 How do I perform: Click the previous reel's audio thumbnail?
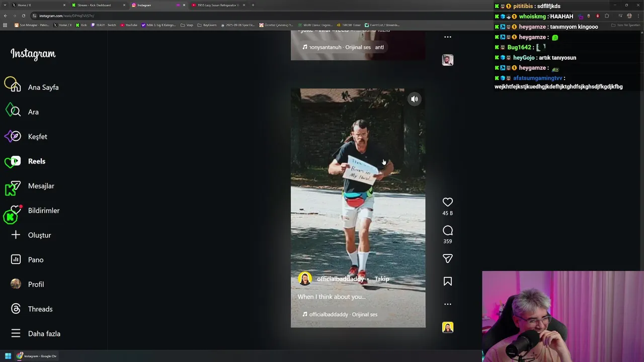(x=448, y=60)
